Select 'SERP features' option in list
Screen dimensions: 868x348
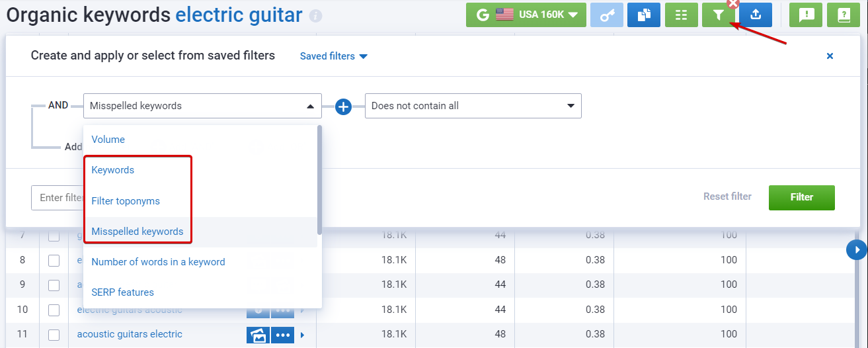122,292
